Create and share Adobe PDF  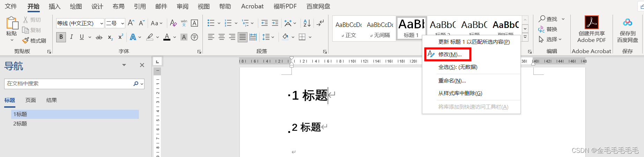pos(592,29)
